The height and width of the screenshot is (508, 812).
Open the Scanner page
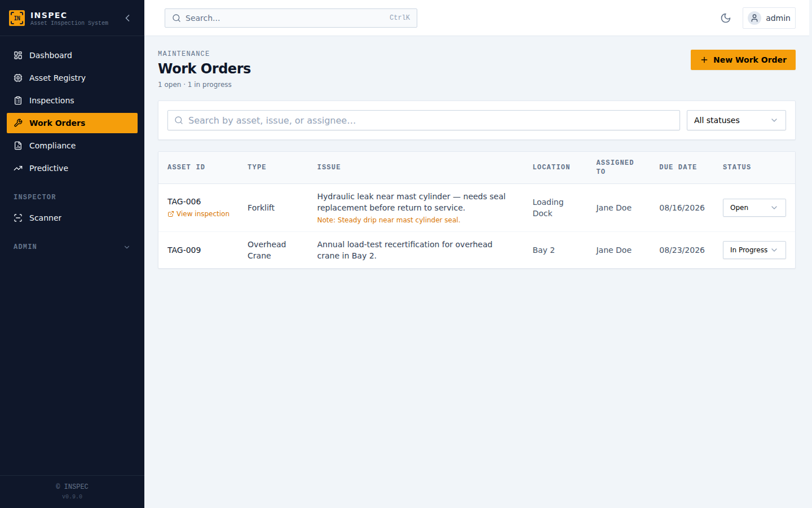(72, 218)
